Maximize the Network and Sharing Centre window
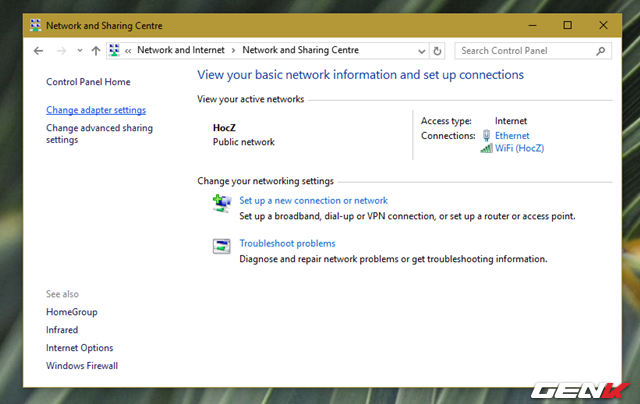This screenshot has width=640, height=404. [x=567, y=25]
